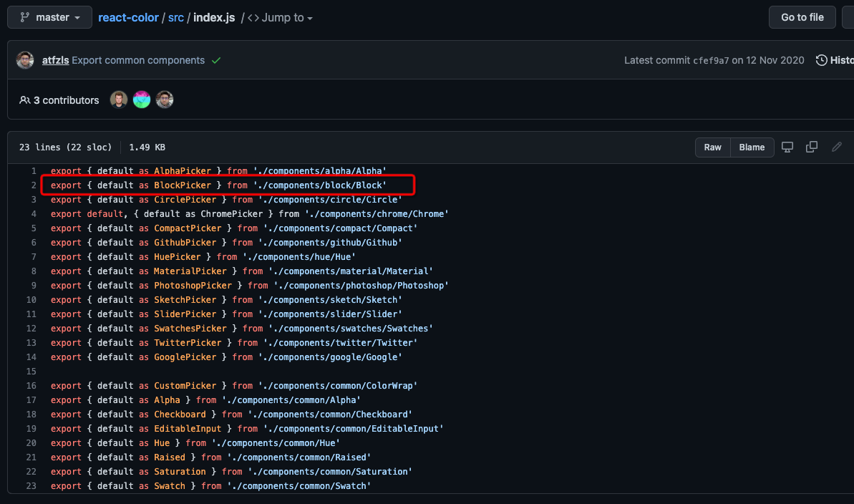Select line number 2
This screenshot has height=504, width=854.
point(34,185)
